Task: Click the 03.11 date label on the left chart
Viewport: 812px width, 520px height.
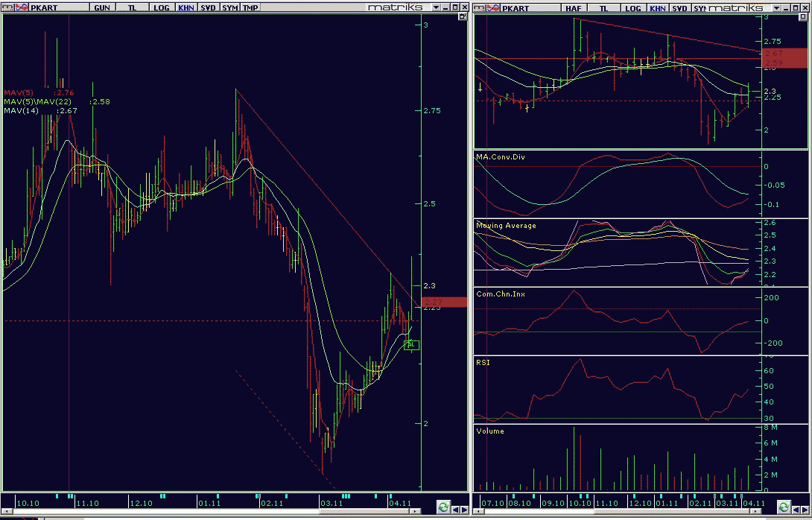Action: click(x=332, y=503)
